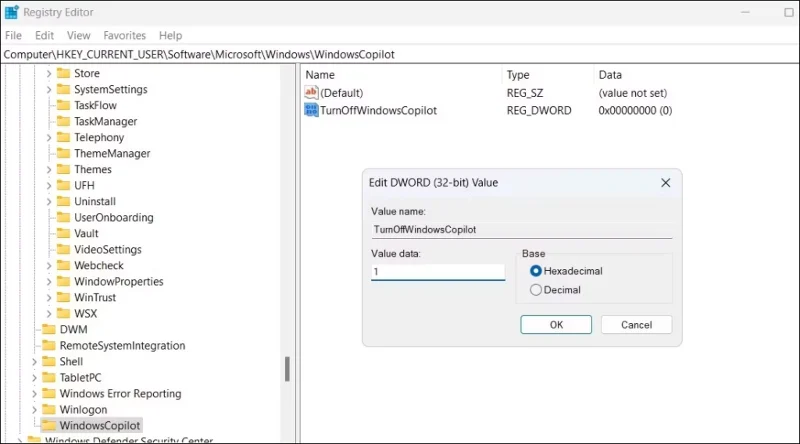Click the TaskManager folder icon
The image size is (800, 444).
pos(63,121)
